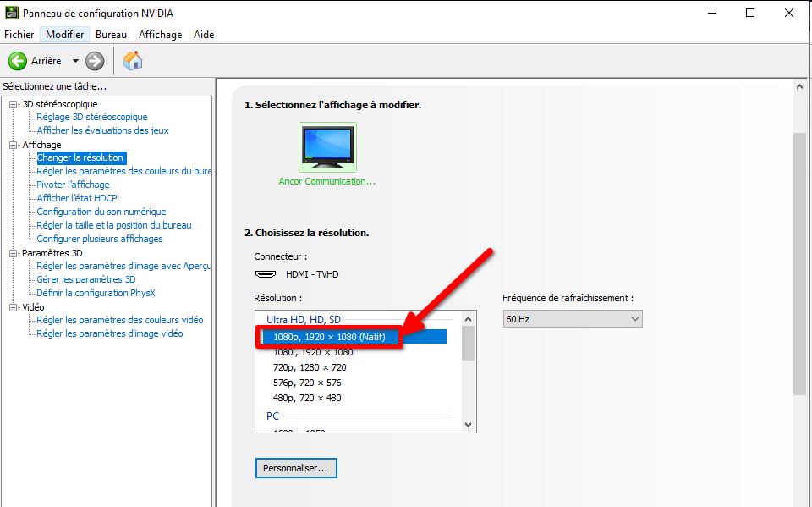The height and width of the screenshot is (507, 812).
Task: Open Régler les paramètres des couleurs vidéo
Action: tap(119, 320)
